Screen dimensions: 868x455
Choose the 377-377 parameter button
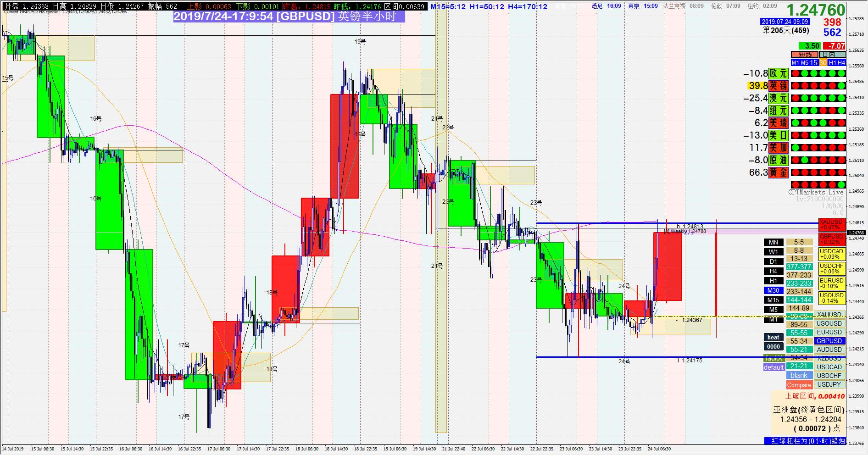[799, 267]
